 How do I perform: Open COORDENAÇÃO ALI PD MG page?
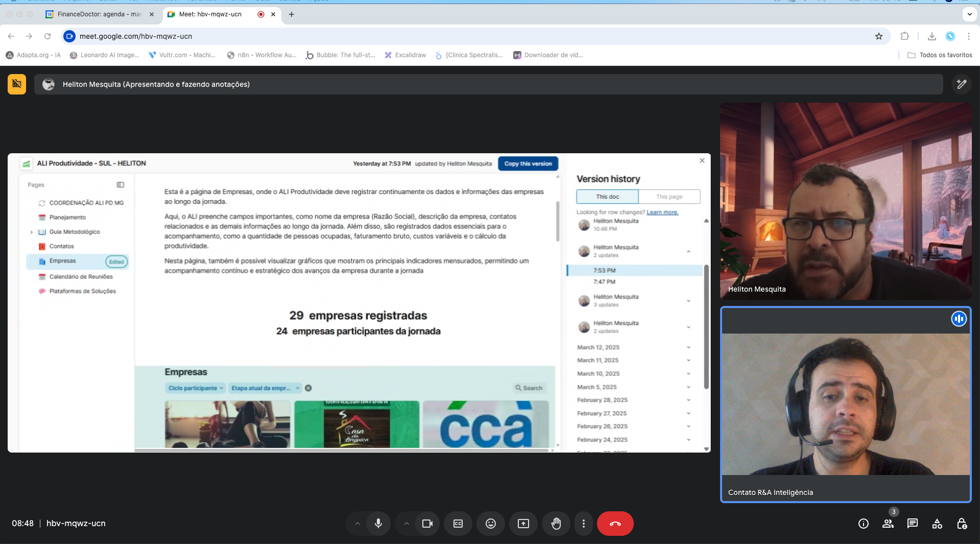point(86,203)
